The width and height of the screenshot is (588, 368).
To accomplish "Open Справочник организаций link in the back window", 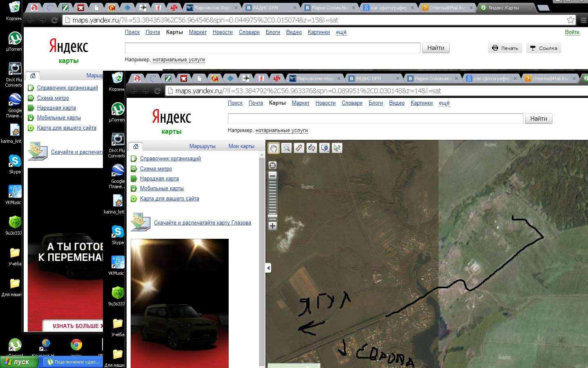I will point(67,88).
